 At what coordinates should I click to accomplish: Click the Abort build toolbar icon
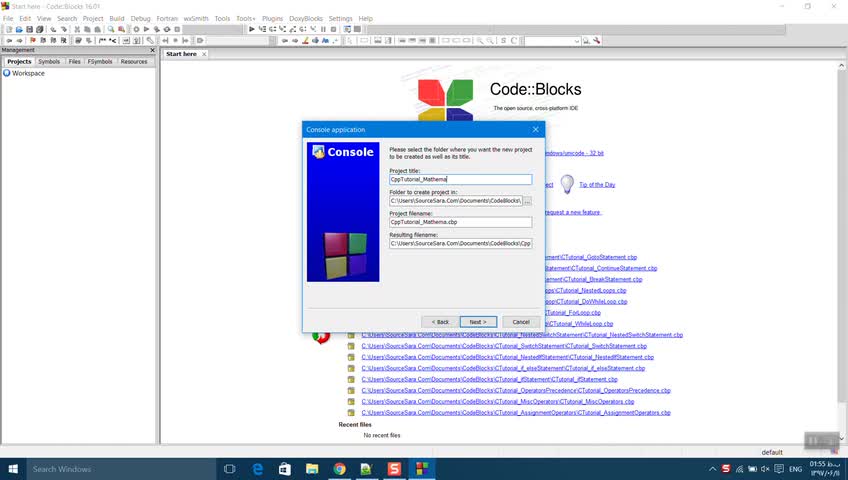pos(177,29)
